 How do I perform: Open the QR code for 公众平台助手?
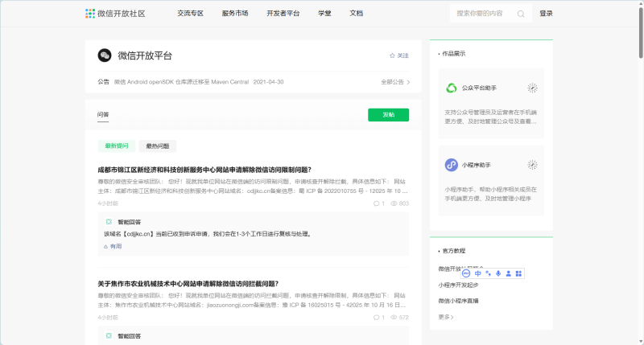(x=532, y=88)
